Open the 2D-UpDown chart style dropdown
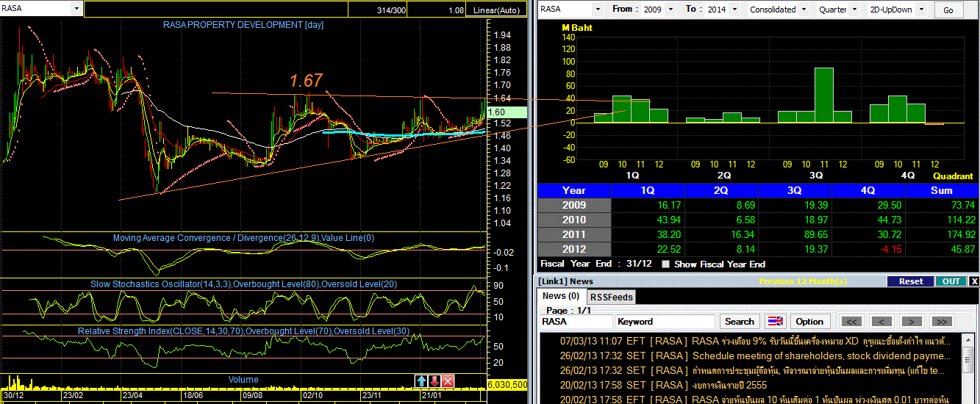The width and height of the screenshot is (980, 404). click(922, 10)
